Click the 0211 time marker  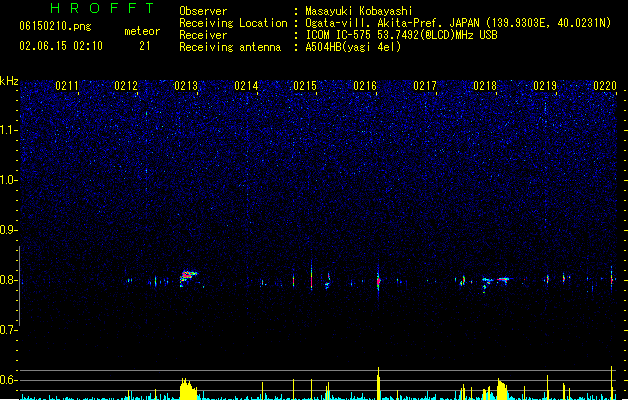click(67, 86)
